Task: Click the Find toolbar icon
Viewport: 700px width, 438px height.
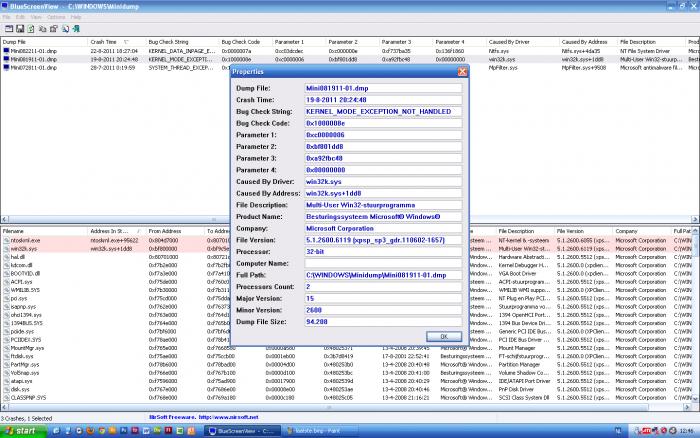Action: pos(65,29)
